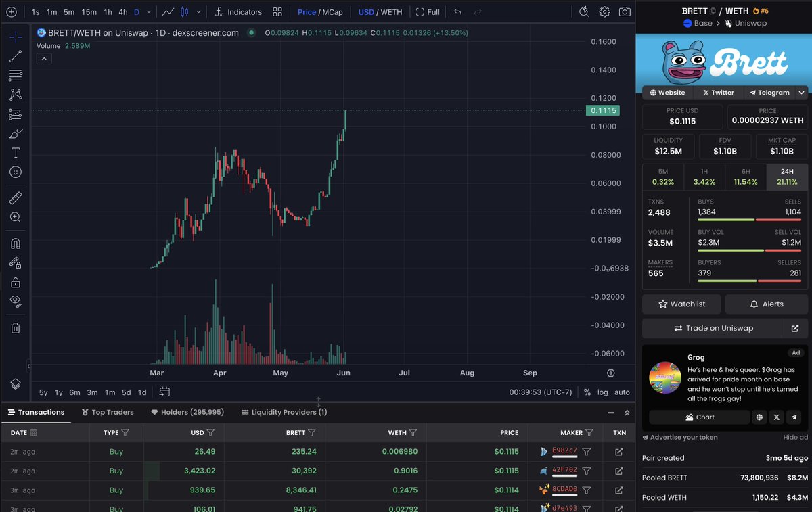Select the 24H price change tab
This screenshot has width=812, height=512.
(787, 177)
